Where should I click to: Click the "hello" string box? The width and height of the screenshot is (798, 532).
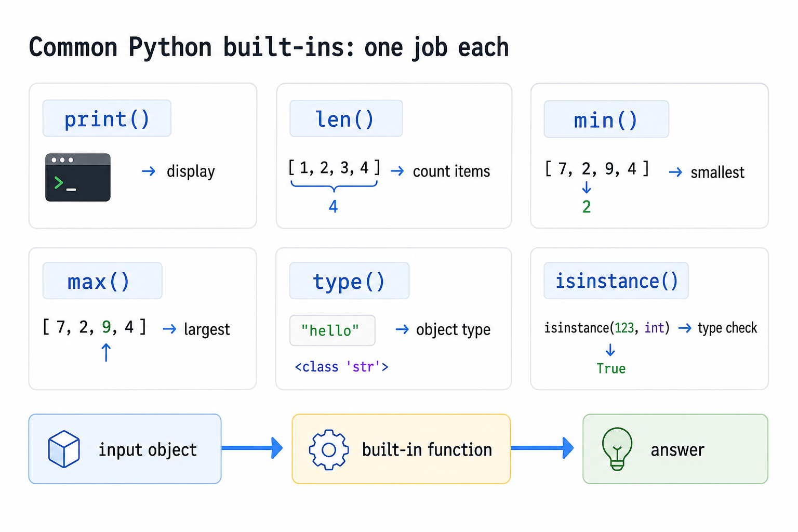332,330
